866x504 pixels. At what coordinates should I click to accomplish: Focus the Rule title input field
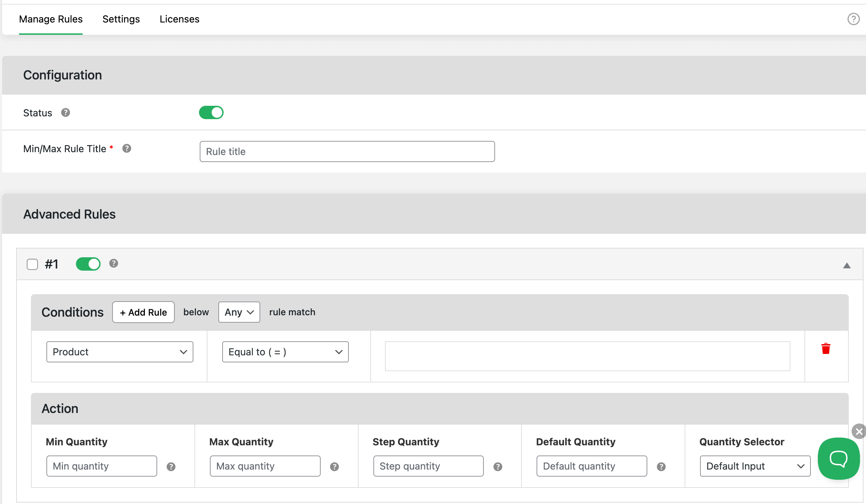347,151
